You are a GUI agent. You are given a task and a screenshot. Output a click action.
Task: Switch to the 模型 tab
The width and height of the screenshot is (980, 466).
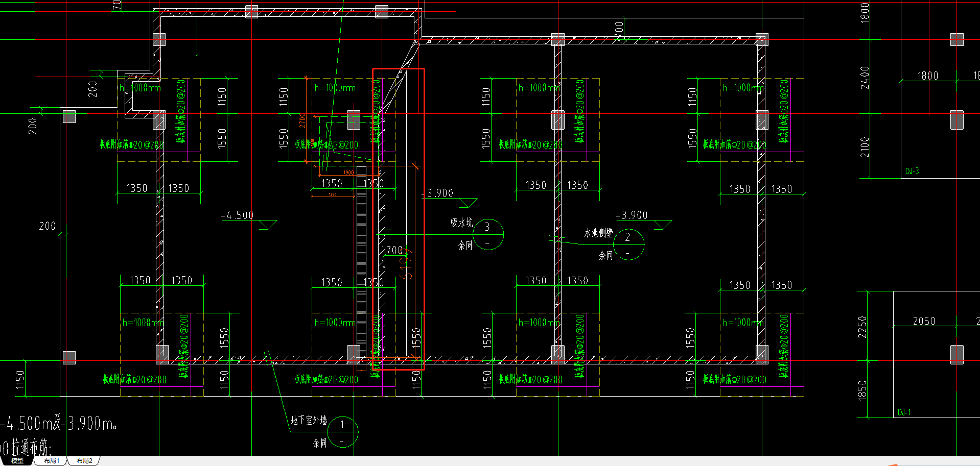coord(17,460)
